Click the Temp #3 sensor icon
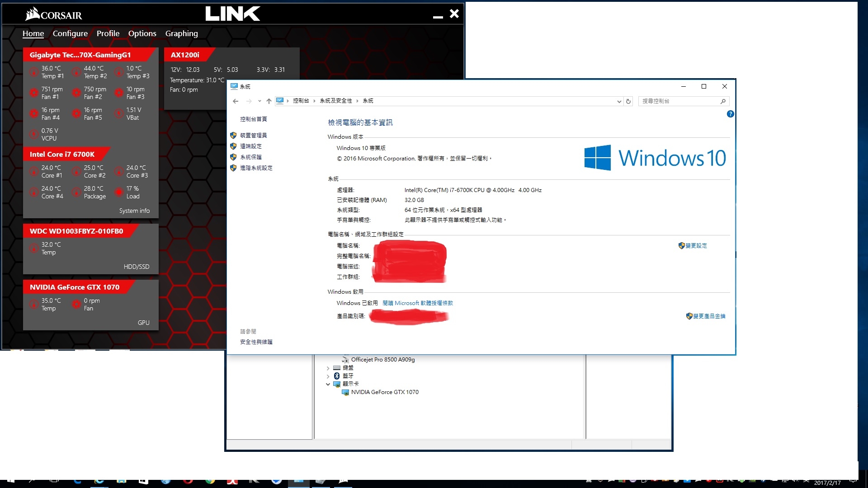Image resolution: width=868 pixels, height=488 pixels. pyautogui.click(x=119, y=72)
